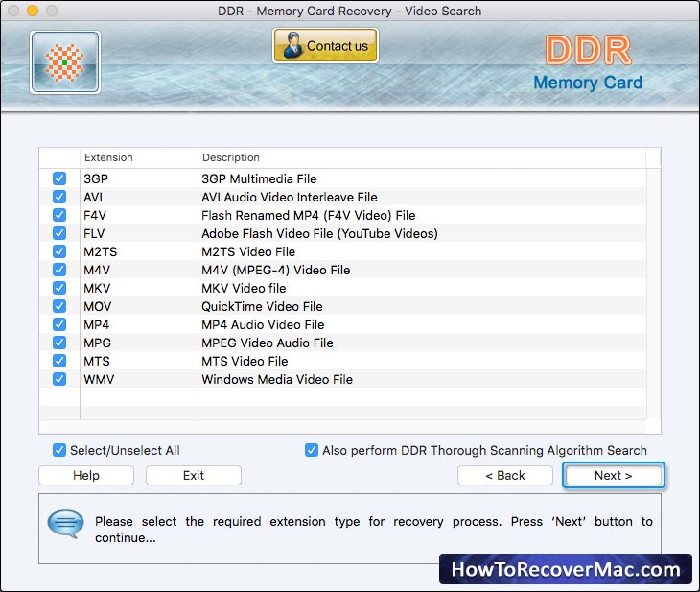This screenshot has height=592, width=700.
Task: Click the Contact us button
Action: click(325, 45)
